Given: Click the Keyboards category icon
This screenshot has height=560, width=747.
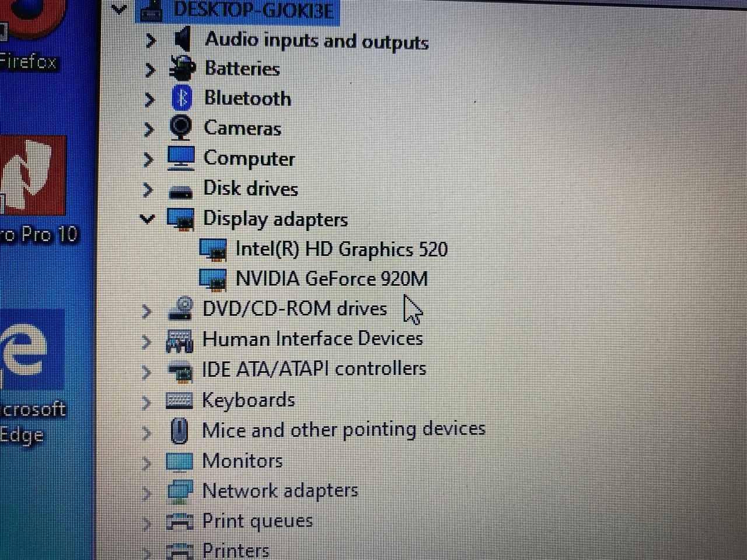Looking at the screenshot, I should pyautogui.click(x=179, y=401).
